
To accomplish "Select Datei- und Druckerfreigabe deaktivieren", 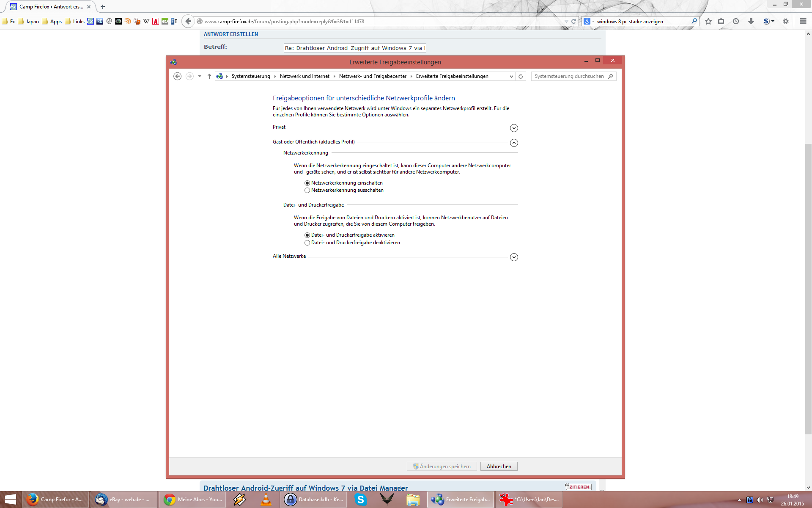I will click(x=307, y=243).
